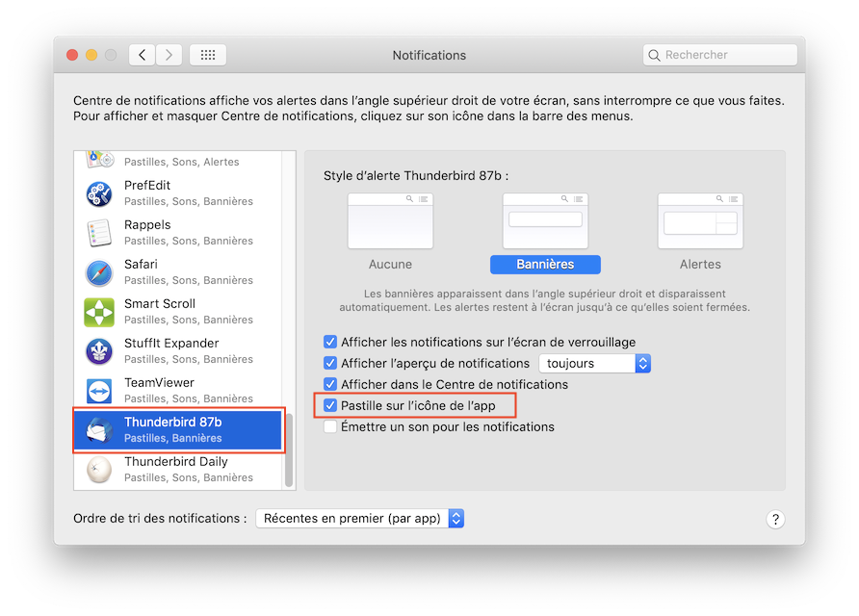Pick the StuffIt Expander icon
This screenshot has width=859, height=616.
pyautogui.click(x=99, y=351)
